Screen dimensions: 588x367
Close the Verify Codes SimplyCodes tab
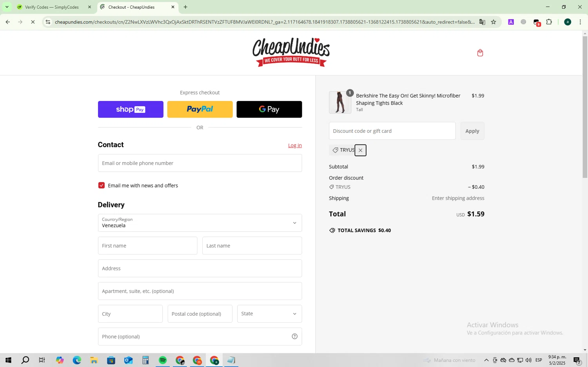coord(89,7)
